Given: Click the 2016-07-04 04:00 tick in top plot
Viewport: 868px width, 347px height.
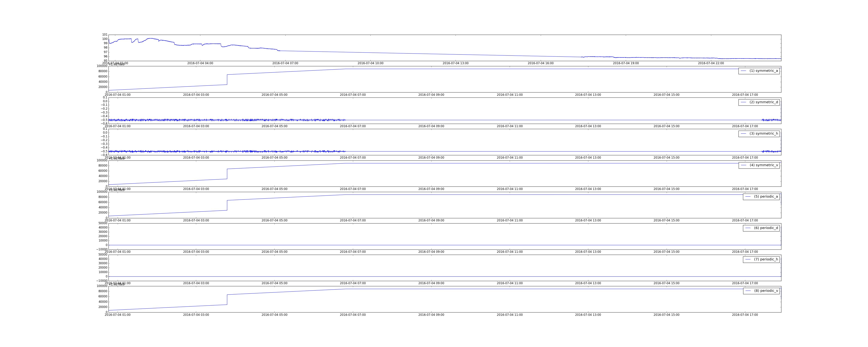Looking at the screenshot, I should 200,63.
